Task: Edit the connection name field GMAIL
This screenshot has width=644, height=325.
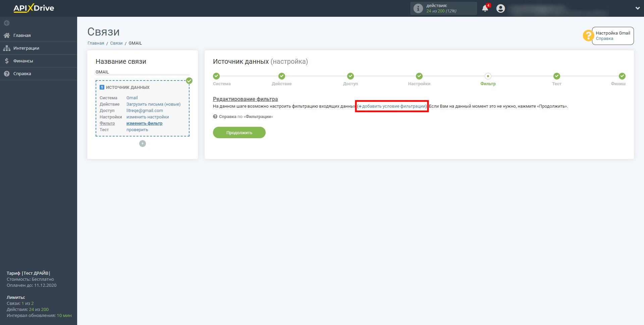Action: coord(143,72)
